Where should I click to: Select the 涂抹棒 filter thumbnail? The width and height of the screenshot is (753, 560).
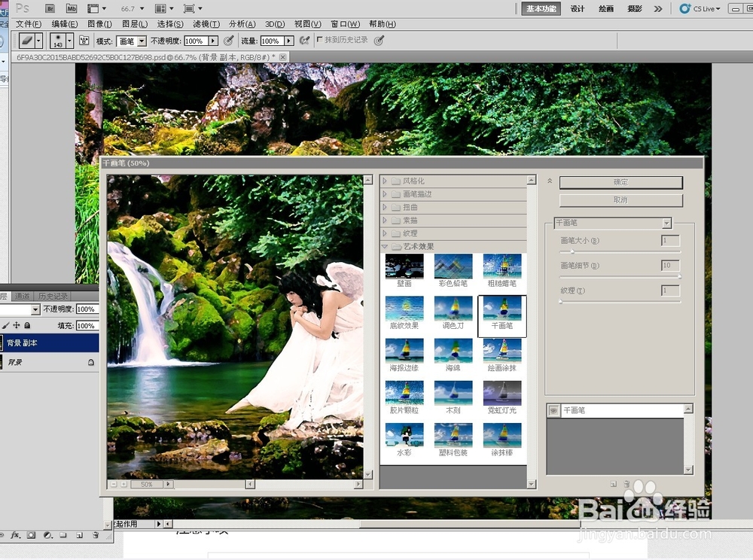tap(501, 435)
